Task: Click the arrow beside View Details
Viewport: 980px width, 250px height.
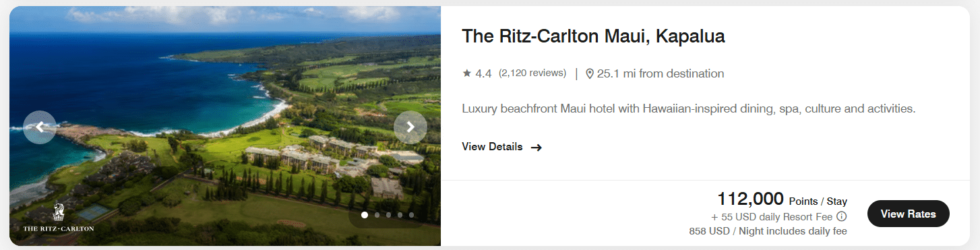Action: pos(537,147)
